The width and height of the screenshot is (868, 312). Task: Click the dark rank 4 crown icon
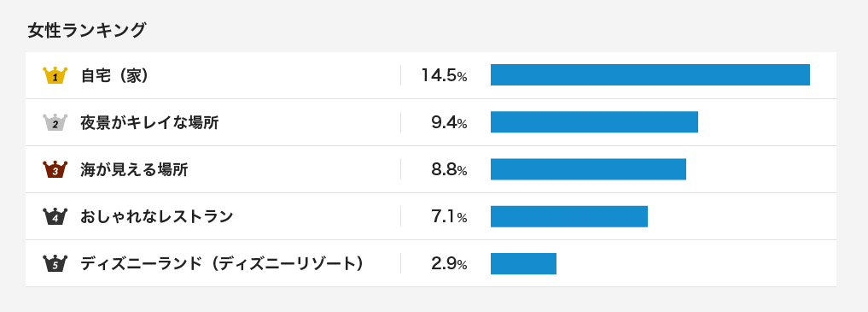pos(55,216)
